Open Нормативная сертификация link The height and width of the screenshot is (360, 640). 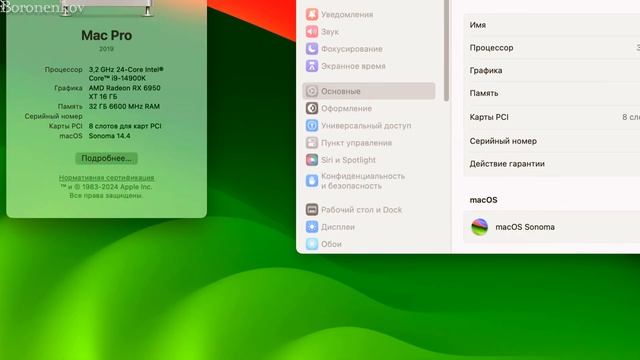pos(106,178)
